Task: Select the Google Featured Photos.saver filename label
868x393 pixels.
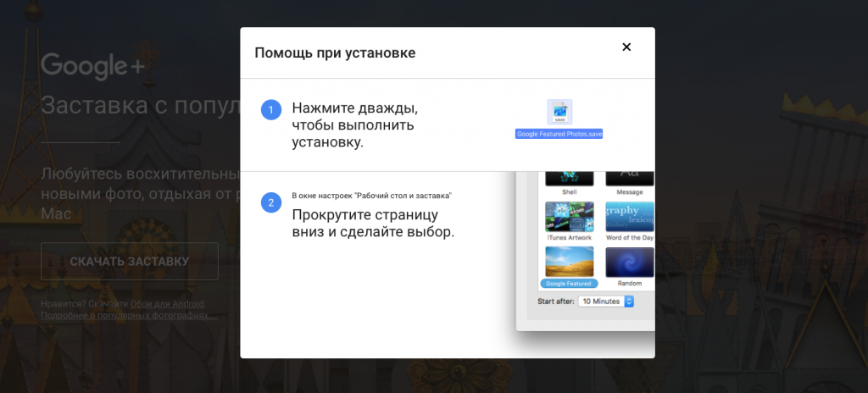Action: point(559,134)
